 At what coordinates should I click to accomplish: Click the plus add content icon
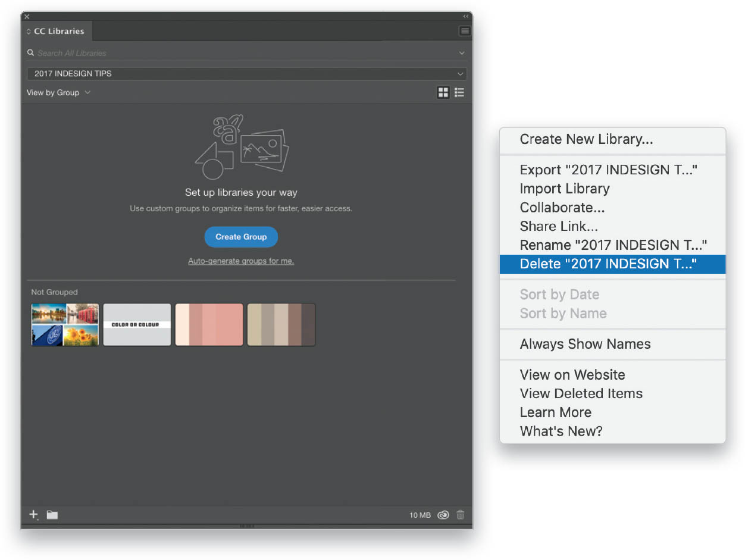[x=34, y=515]
